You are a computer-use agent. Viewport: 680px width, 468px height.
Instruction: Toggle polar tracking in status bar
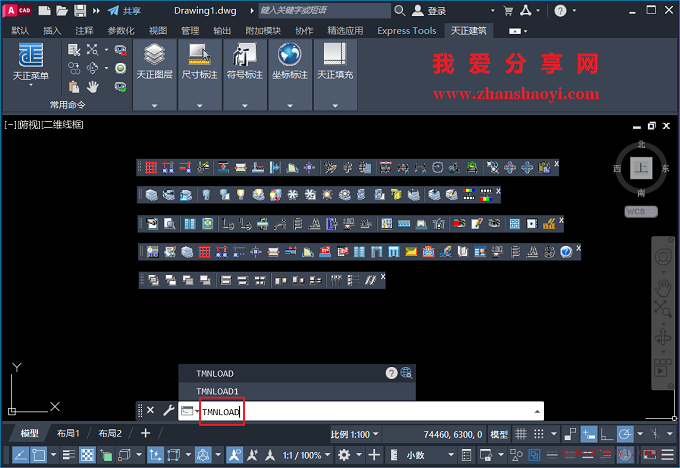click(x=625, y=434)
